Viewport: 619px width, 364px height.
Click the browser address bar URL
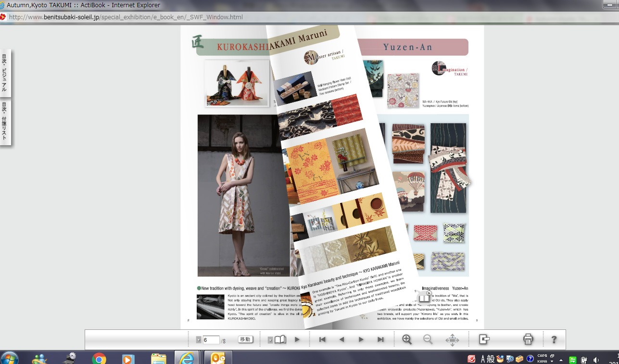tap(126, 17)
